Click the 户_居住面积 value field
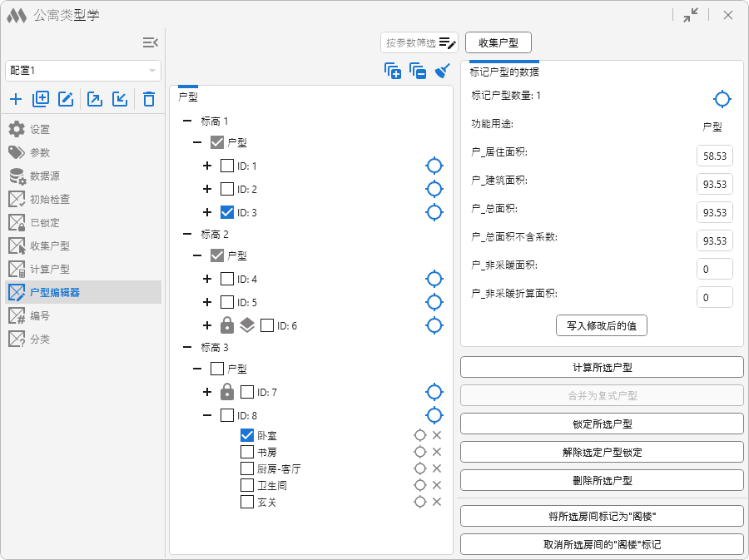The image size is (749, 560). [x=714, y=156]
